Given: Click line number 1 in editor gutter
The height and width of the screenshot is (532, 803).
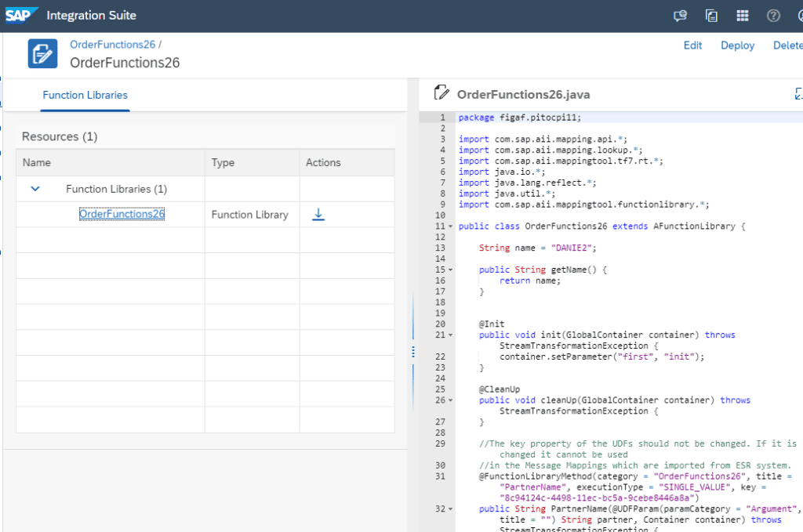Looking at the screenshot, I should point(442,118).
